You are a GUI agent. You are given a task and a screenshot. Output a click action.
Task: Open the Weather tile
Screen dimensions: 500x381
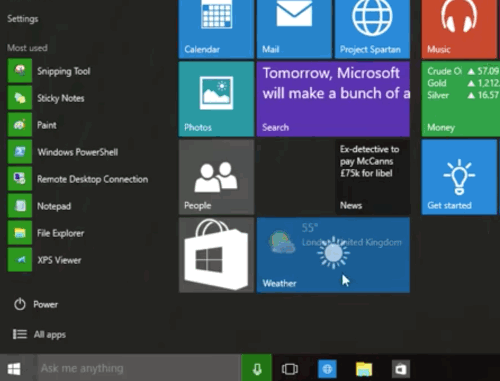(x=333, y=255)
